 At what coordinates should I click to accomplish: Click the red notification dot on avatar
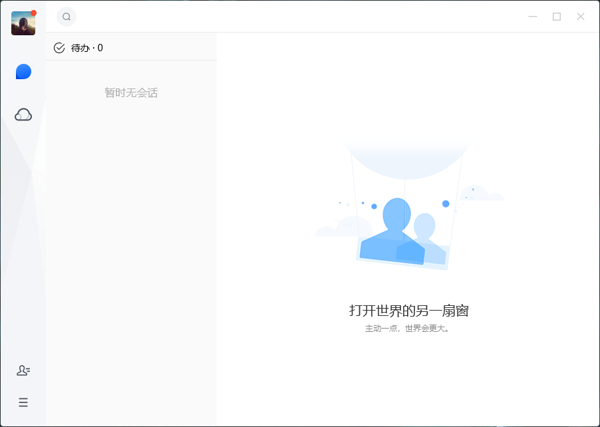(34, 13)
